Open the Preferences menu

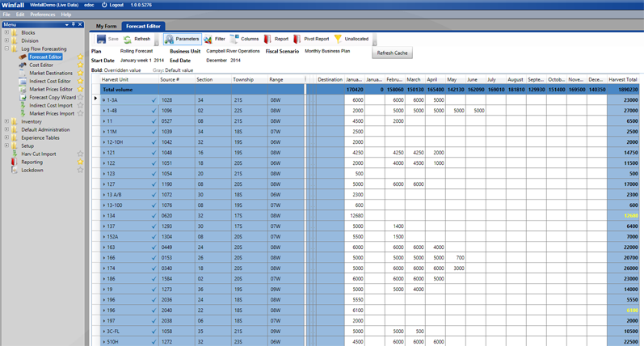pos(43,15)
